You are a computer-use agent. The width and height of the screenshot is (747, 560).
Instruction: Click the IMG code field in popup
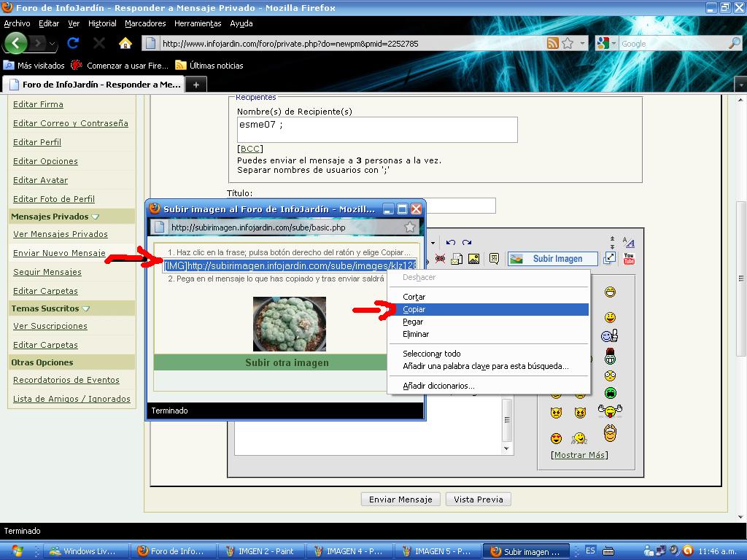coord(290,265)
